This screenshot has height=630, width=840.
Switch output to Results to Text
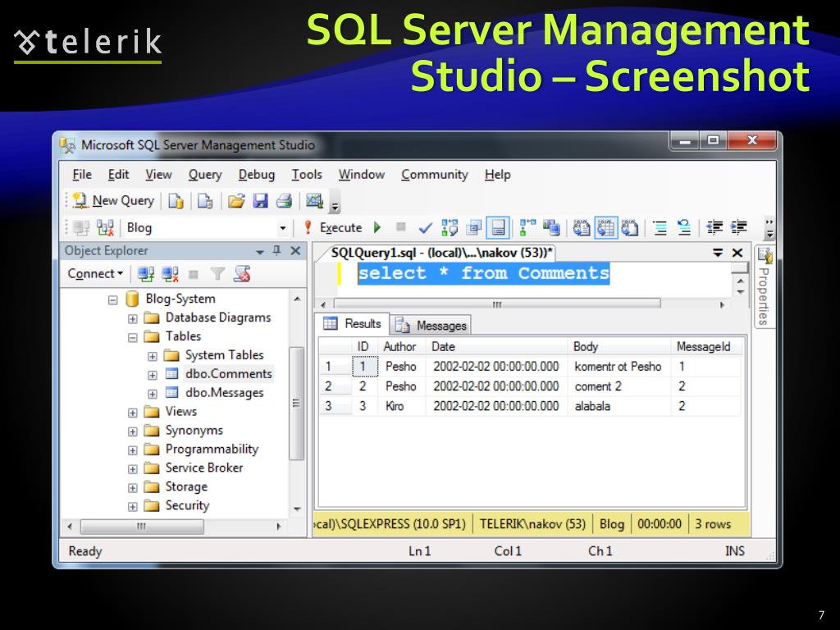click(582, 228)
